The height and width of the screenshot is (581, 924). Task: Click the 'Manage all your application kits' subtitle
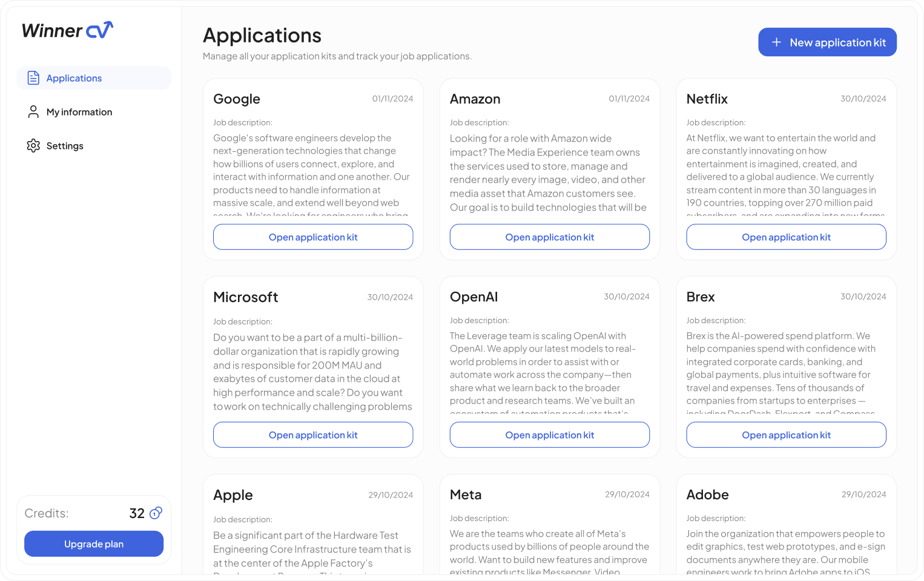[x=337, y=56]
